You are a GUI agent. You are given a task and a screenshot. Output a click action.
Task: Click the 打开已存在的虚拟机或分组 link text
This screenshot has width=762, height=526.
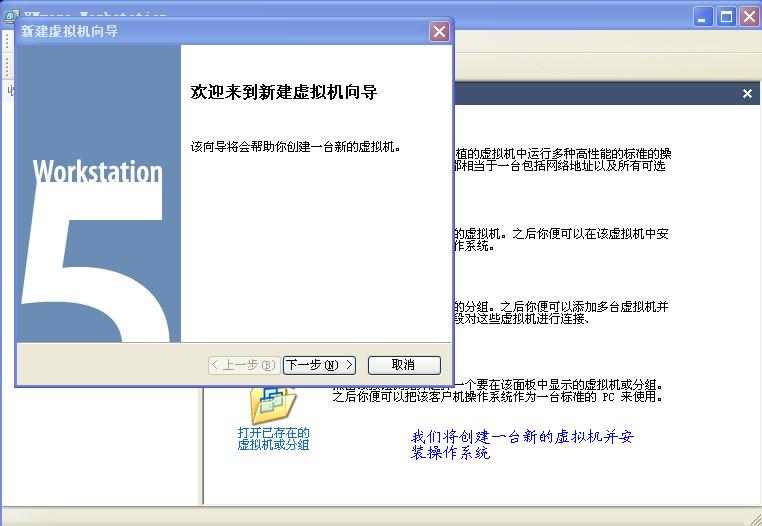pyautogui.click(x=273, y=438)
